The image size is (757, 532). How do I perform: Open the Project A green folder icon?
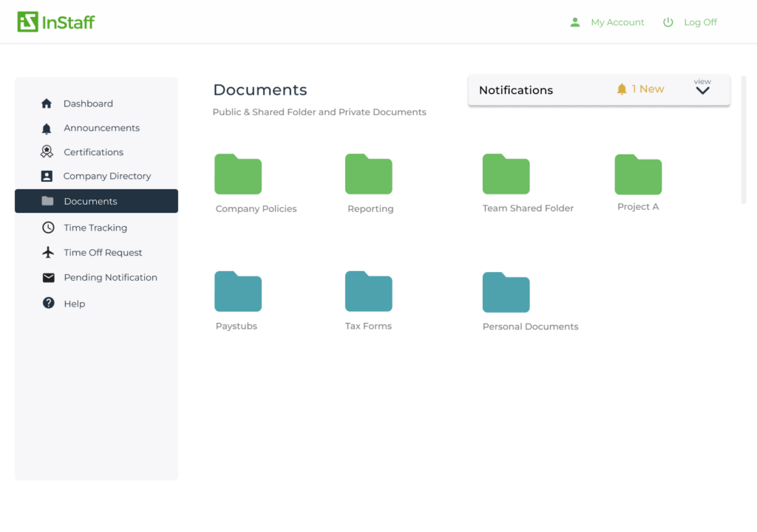point(638,175)
